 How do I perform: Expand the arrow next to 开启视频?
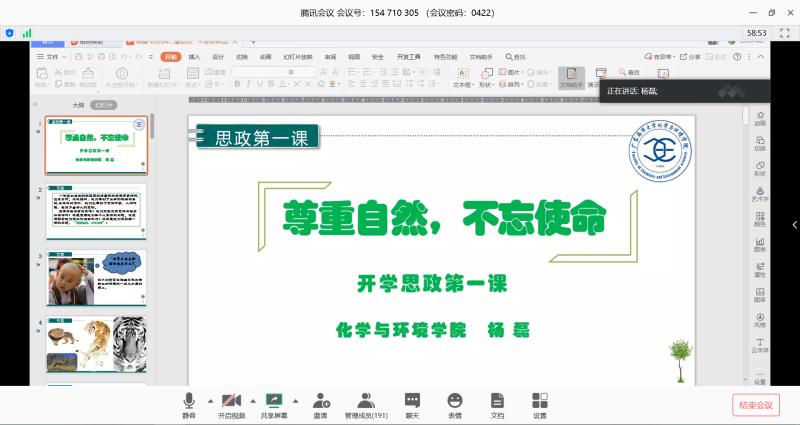click(252, 398)
